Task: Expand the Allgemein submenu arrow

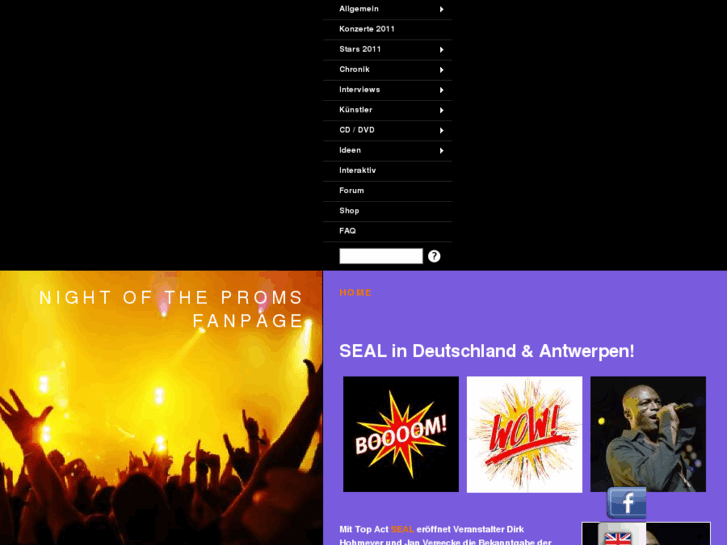Action: tap(441, 9)
